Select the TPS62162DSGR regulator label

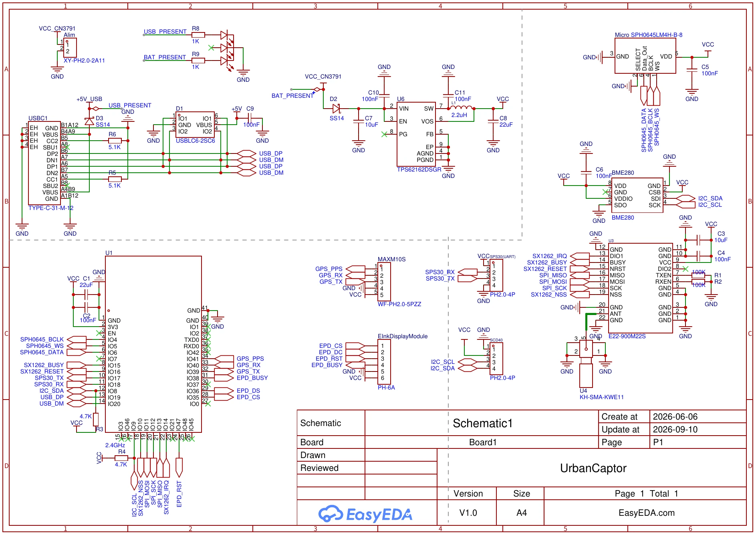tap(419, 170)
